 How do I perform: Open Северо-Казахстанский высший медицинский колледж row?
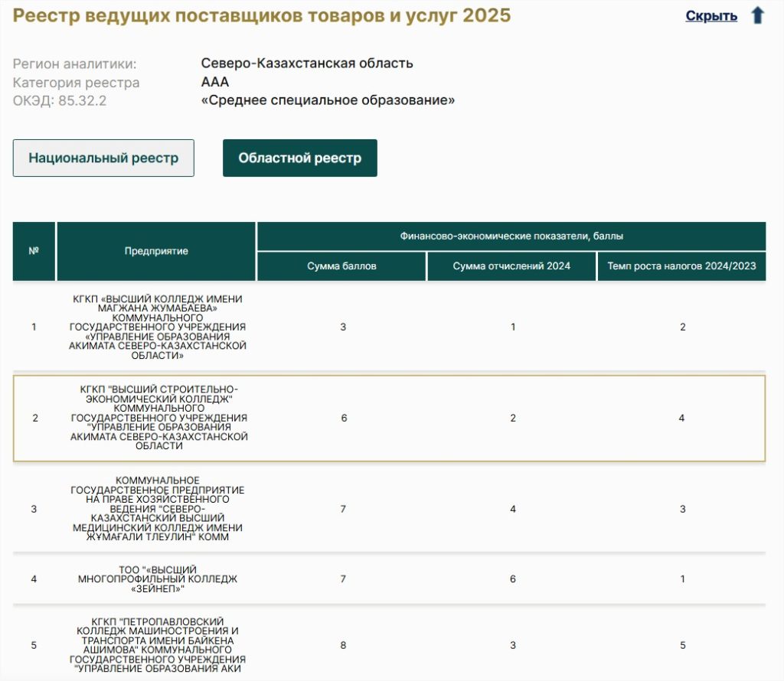(389, 509)
